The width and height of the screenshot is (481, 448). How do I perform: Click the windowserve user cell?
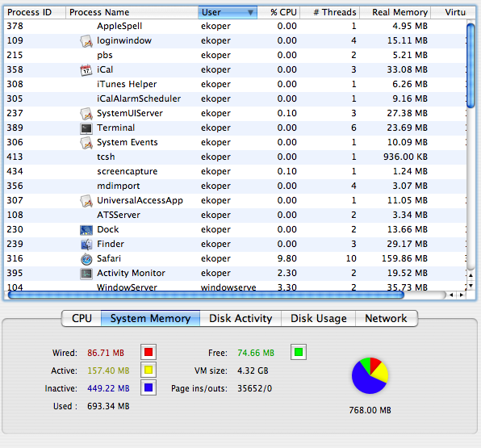[228, 287]
